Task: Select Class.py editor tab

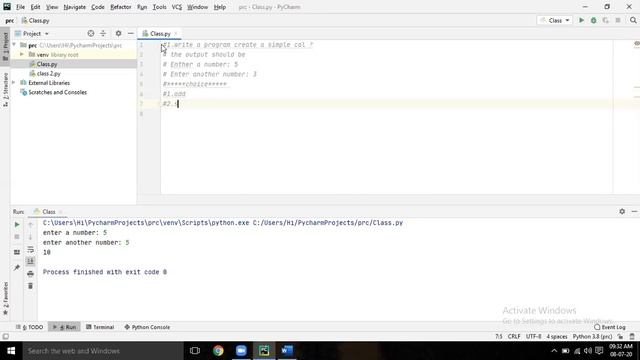Action: pos(160,33)
